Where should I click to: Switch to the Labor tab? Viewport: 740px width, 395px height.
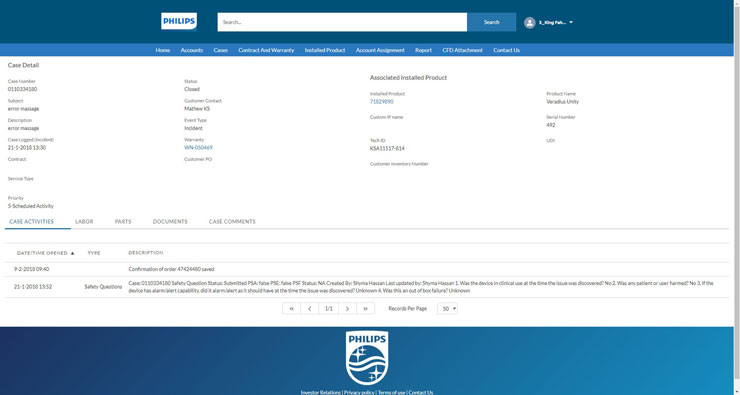(84, 221)
